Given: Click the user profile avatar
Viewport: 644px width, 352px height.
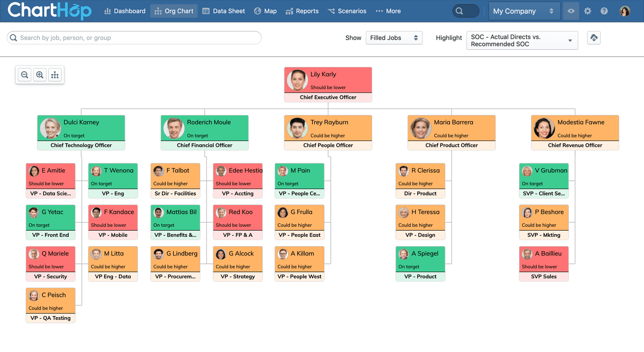Looking at the screenshot, I should click(x=625, y=11).
